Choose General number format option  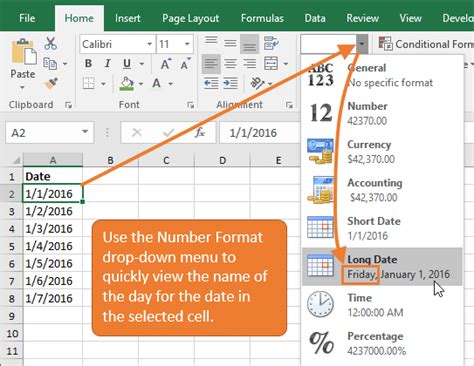tap(382, 75)
